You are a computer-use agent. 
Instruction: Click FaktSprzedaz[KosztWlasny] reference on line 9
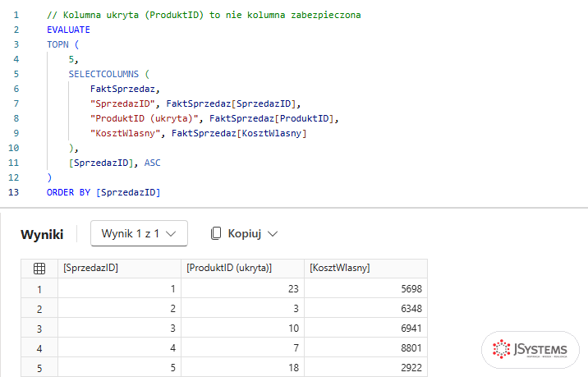239,133
